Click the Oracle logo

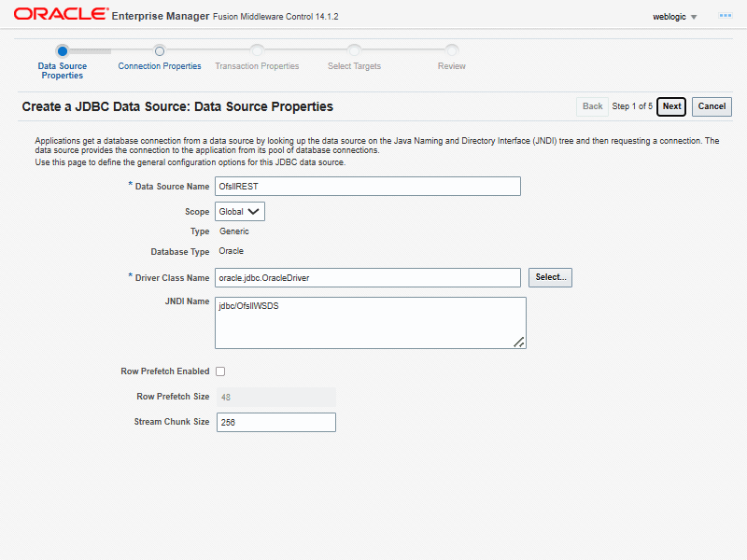(x=59, y=15)
